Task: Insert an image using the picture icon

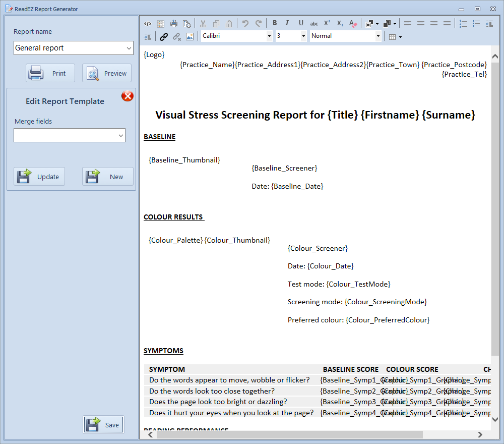Action: pyautogui.click(x=190, y=36)
